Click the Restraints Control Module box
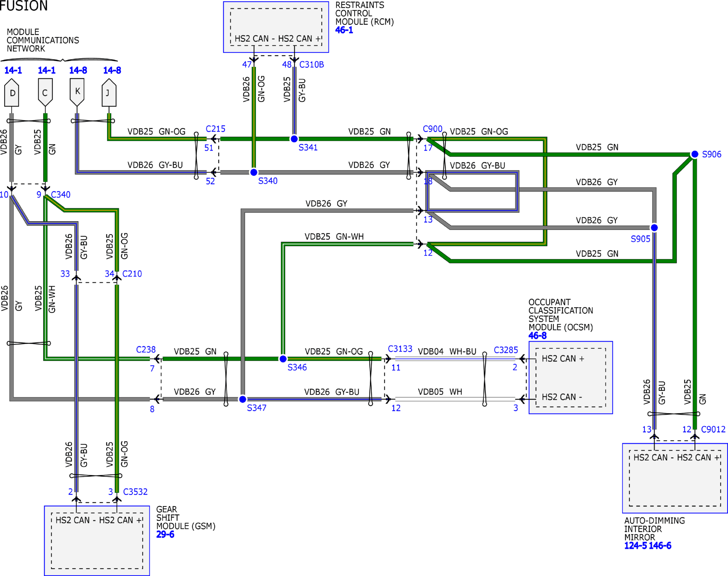Image resolution: width=728 pixels, height=576 pixels. tap(276, 27)
